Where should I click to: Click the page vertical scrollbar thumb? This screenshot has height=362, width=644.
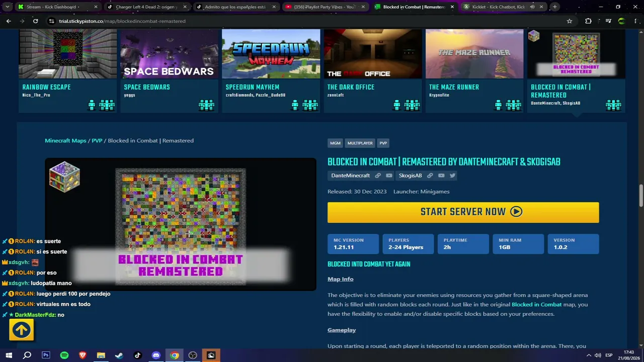641,195
